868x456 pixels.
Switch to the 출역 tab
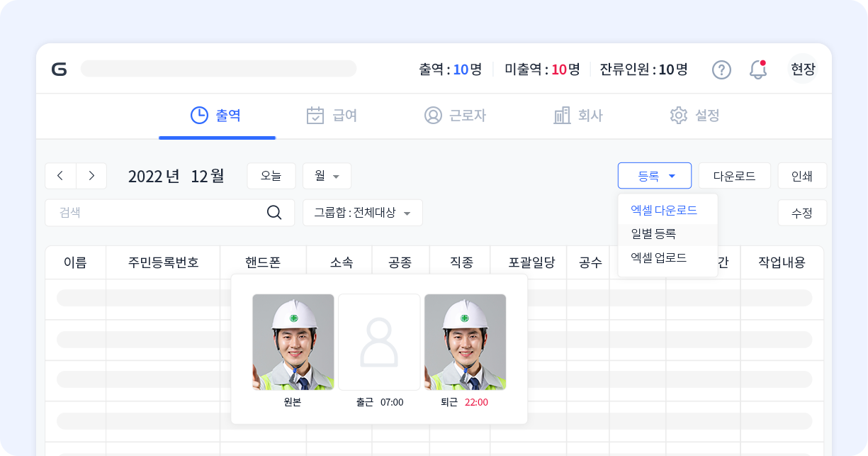(216, 116)
